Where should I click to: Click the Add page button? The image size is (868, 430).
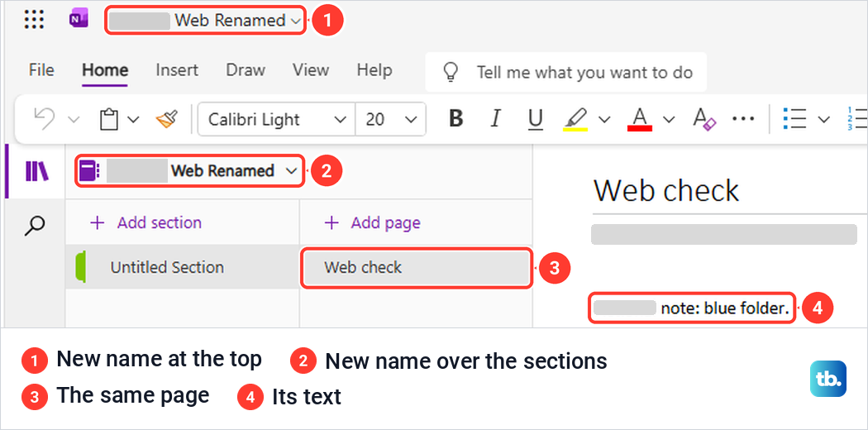[x=373, y=223]
